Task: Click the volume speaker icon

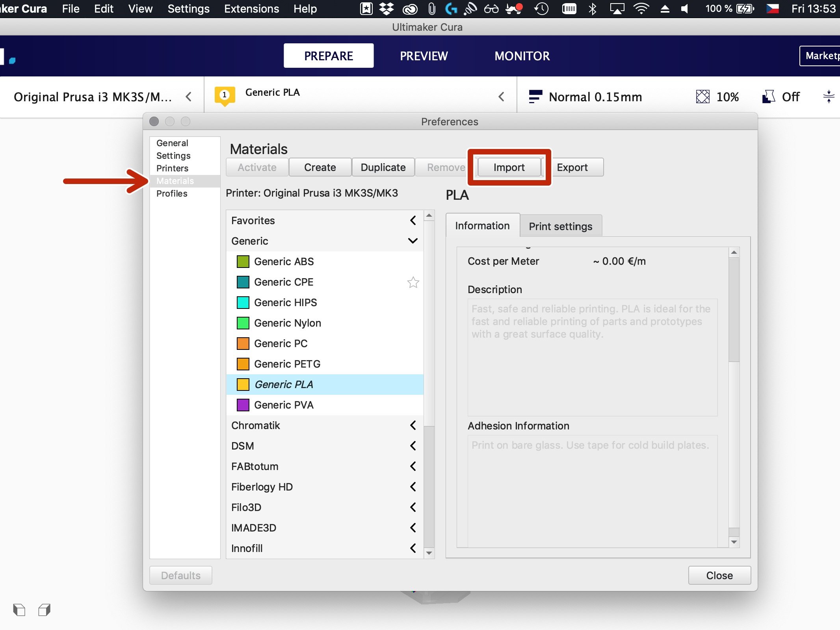Action: click(x=685, y=9)
